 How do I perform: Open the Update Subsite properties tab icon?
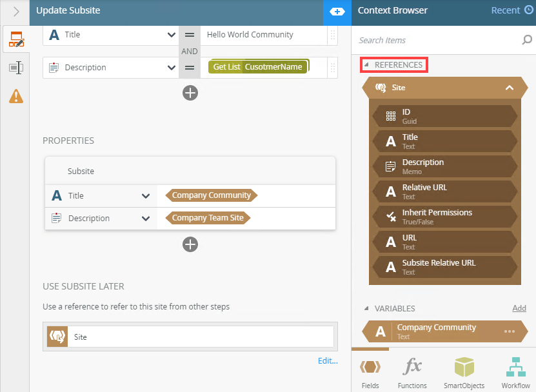tap(16, 39)
